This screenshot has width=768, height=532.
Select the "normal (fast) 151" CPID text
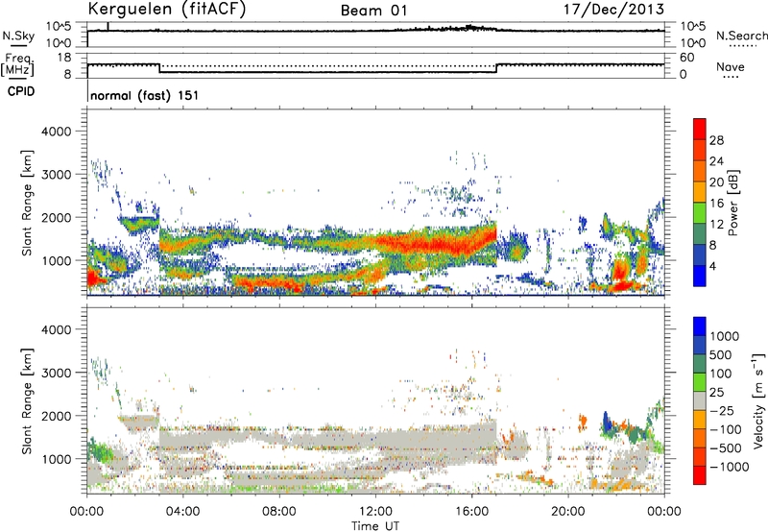[x=145, y=95]
